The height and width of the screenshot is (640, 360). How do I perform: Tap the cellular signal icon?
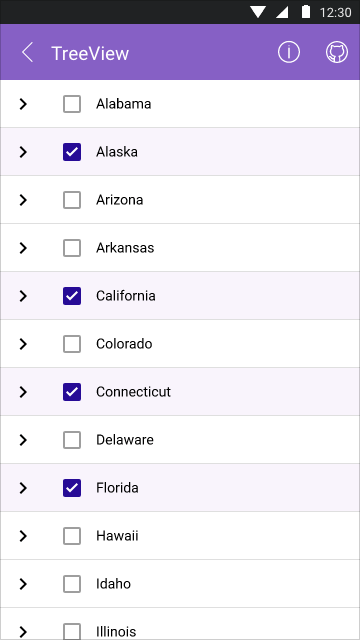pyautogui.click(x=282, y=12)
